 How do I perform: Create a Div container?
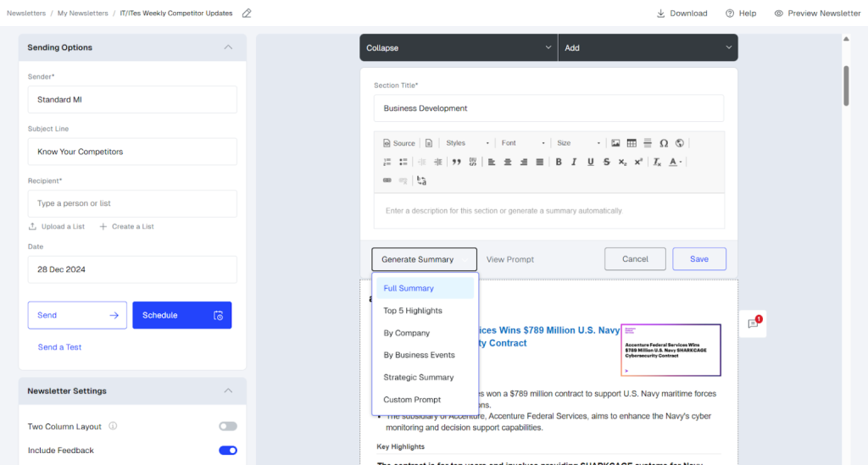473,162
